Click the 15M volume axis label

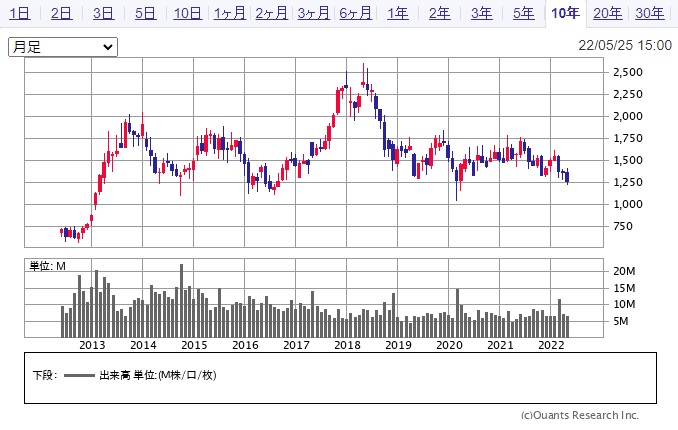tap(624, 288)
